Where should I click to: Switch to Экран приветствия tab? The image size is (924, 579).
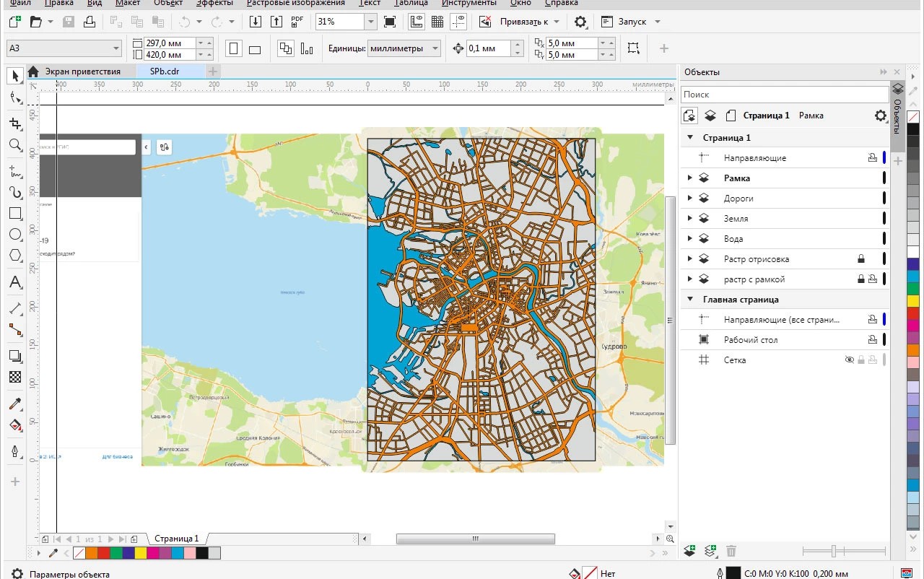coord(82,71)
